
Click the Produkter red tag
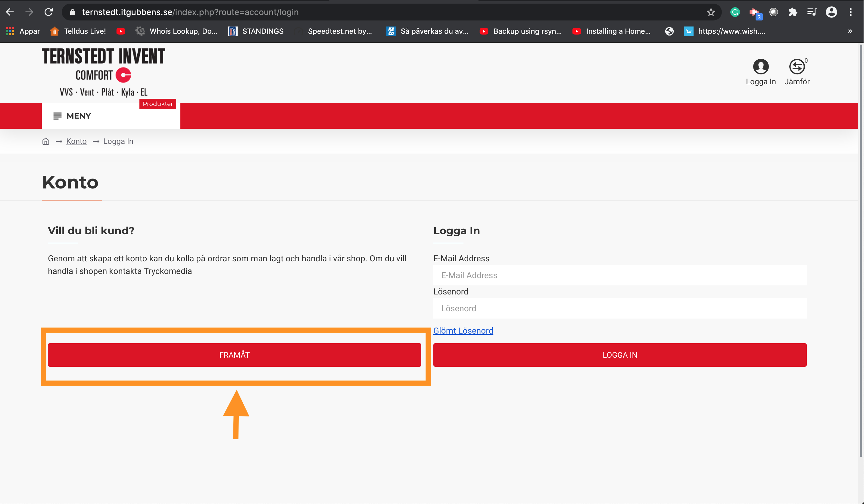(158, 104)
